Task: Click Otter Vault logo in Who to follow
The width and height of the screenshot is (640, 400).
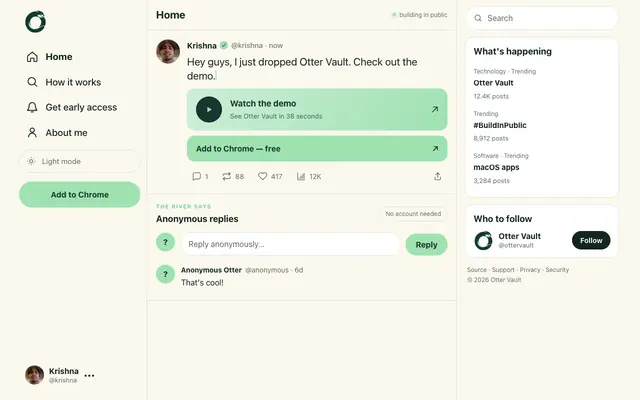Action: [483, 240]
